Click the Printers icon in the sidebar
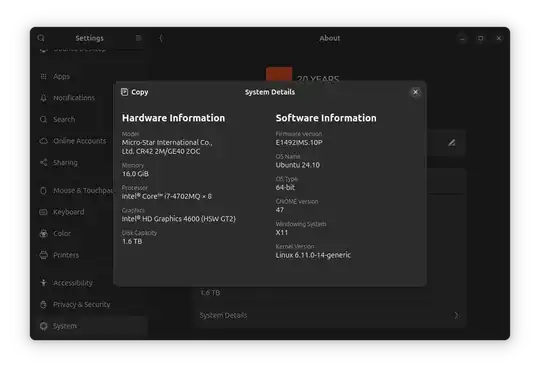540x373 pixels. pos(43,255)
